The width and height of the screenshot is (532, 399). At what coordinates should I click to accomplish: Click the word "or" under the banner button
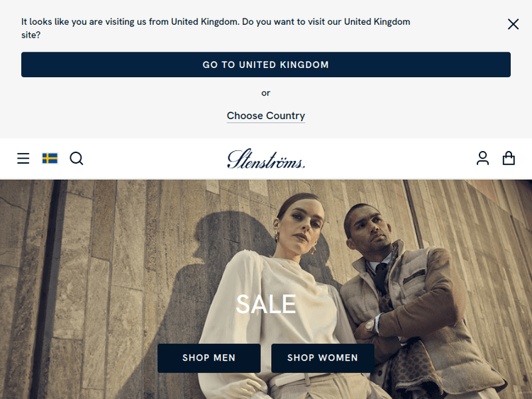266,93
